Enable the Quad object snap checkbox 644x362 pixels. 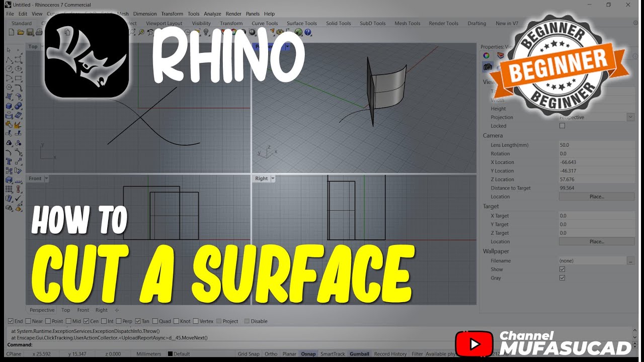coord(155,321)
